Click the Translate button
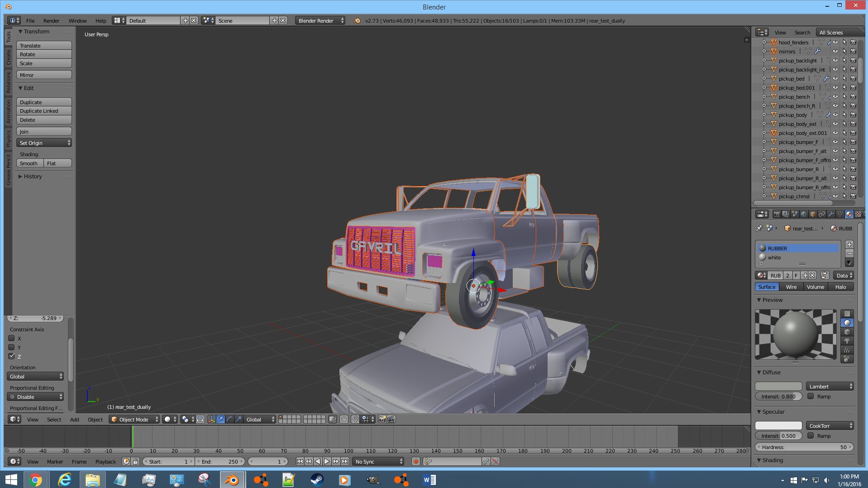868x488 pixels. (x=44, y=45)
